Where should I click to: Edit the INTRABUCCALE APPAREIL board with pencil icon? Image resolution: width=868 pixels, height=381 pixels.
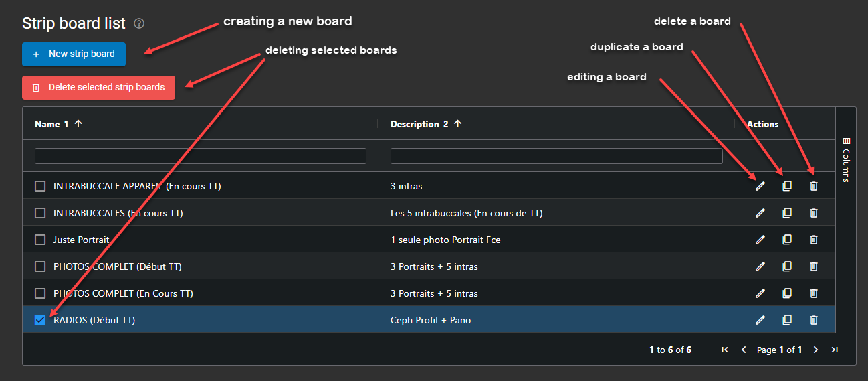[760, 186]
